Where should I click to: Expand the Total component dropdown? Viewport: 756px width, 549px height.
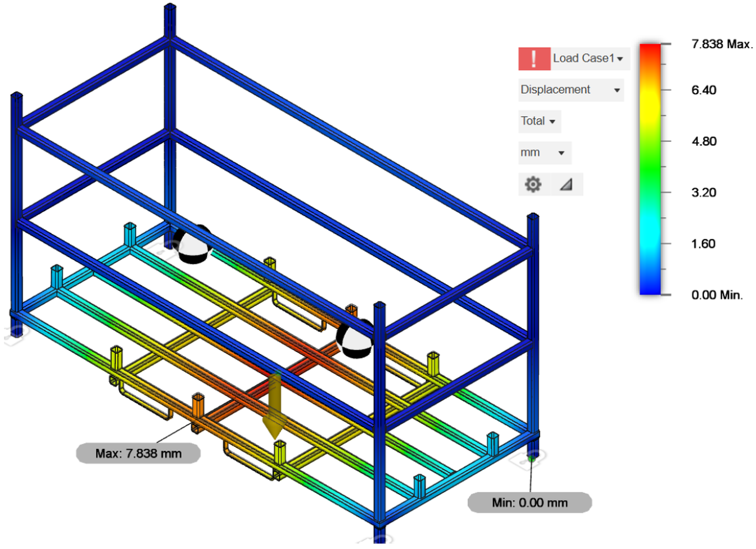(539, 121)
